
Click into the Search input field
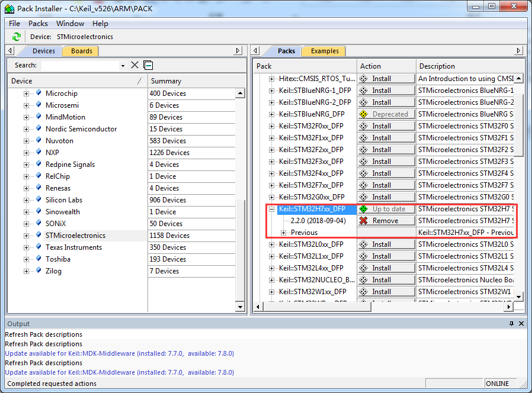point(81,66)
